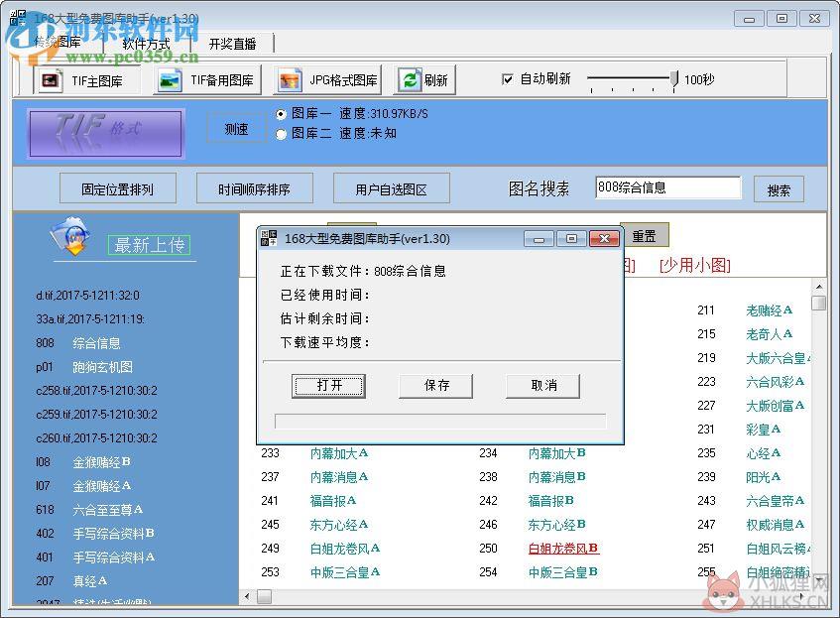Image resolution: width=840 pixels, height=618 pixels.
Task: Click the 时间顺序排序 button
Action: click(255, 188)
